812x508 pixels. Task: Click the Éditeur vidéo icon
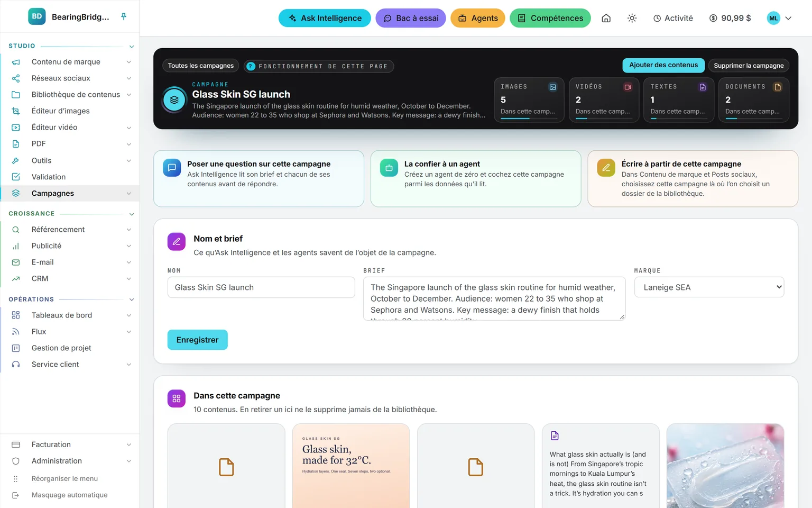16,128
